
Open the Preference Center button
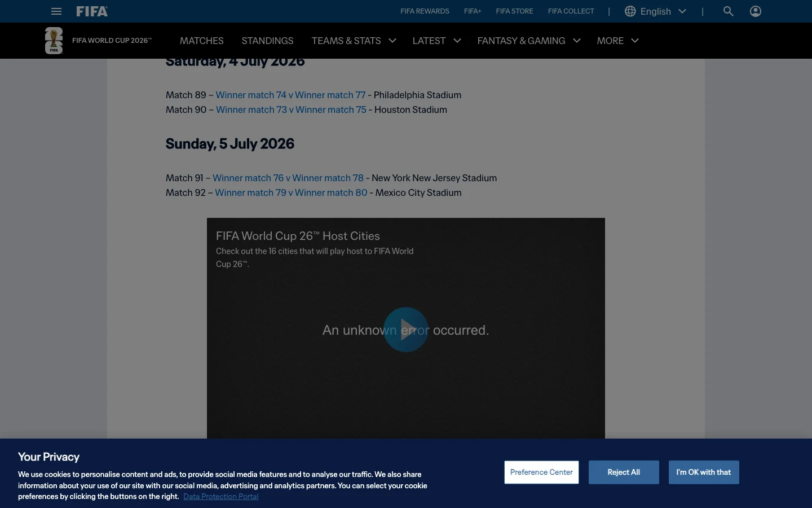tap(541, 472)
